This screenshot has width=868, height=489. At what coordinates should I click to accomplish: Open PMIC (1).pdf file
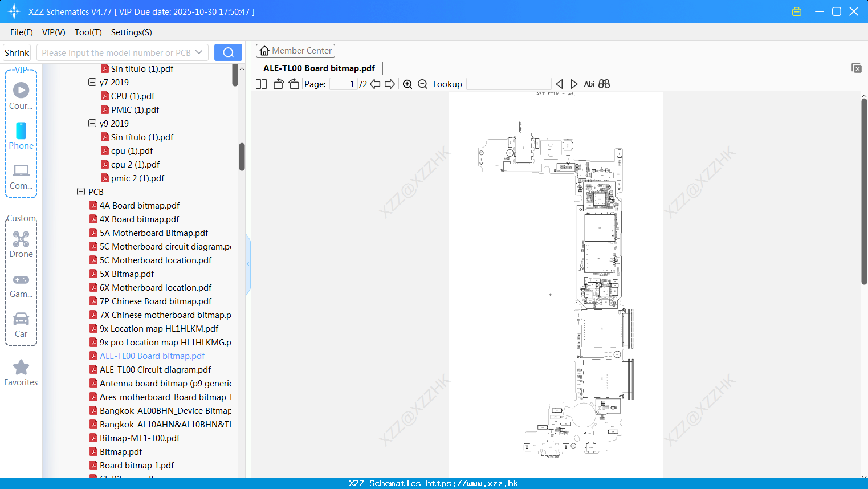135,109
